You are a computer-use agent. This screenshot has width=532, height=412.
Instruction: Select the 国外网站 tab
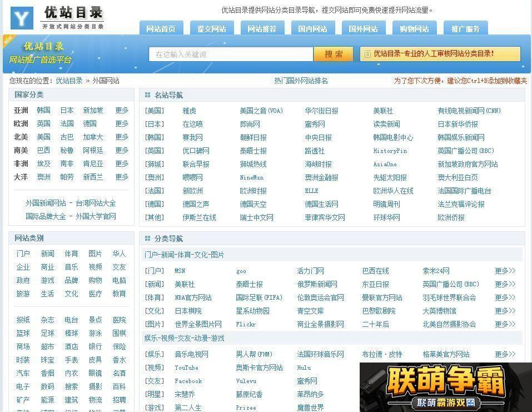tap(364, 28)
